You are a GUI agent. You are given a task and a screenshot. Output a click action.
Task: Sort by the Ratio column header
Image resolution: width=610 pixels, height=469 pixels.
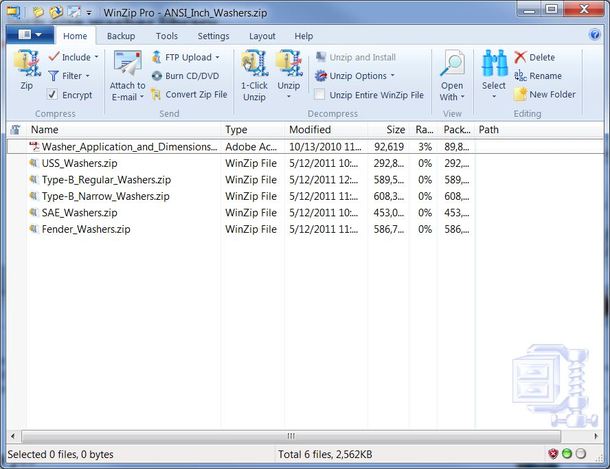[423, 130]
